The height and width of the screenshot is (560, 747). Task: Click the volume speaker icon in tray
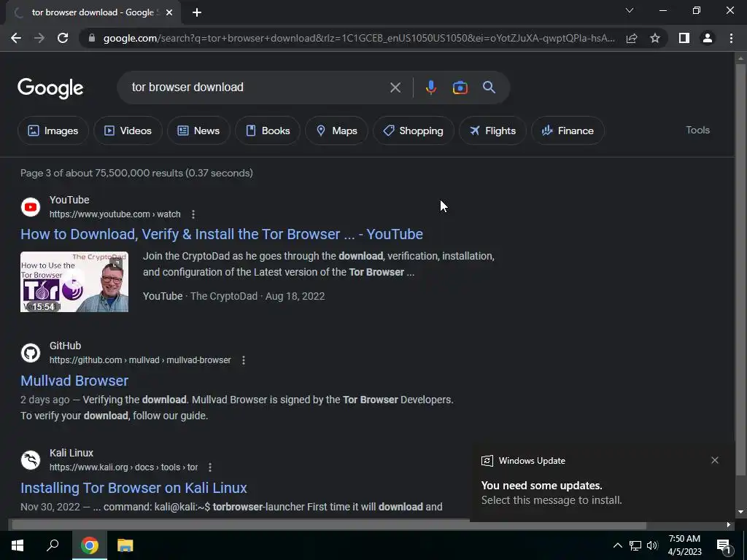pos(652,545)
